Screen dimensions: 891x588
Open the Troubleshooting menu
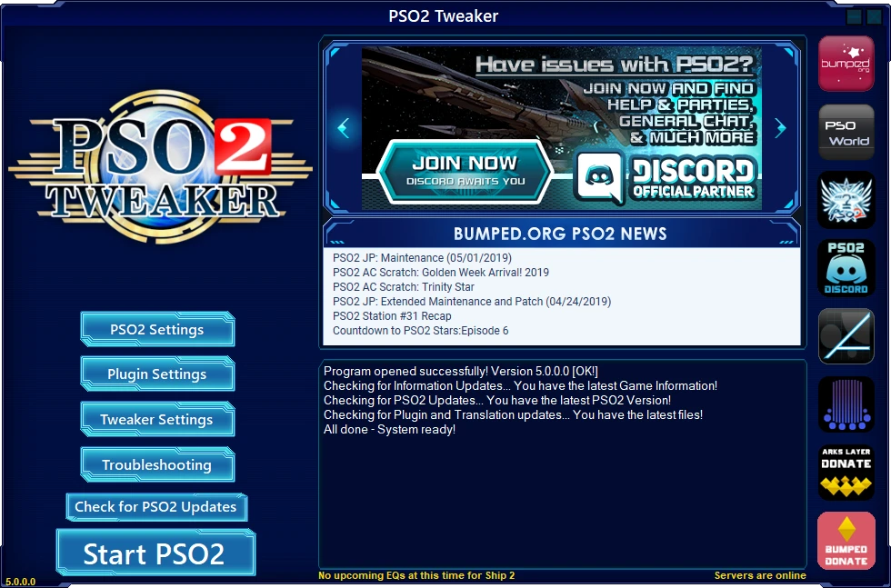coord(156,464)
